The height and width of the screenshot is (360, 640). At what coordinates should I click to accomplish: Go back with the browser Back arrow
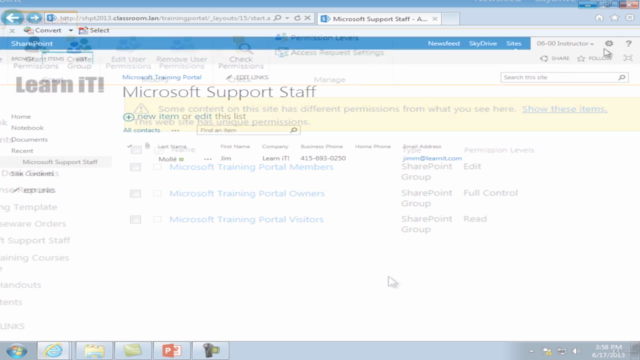point(12,18)
